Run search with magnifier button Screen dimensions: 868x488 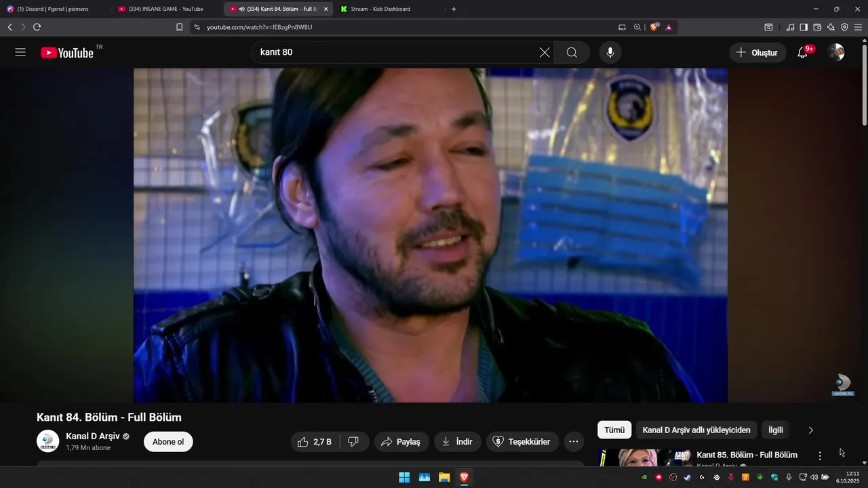pos(572,52)
